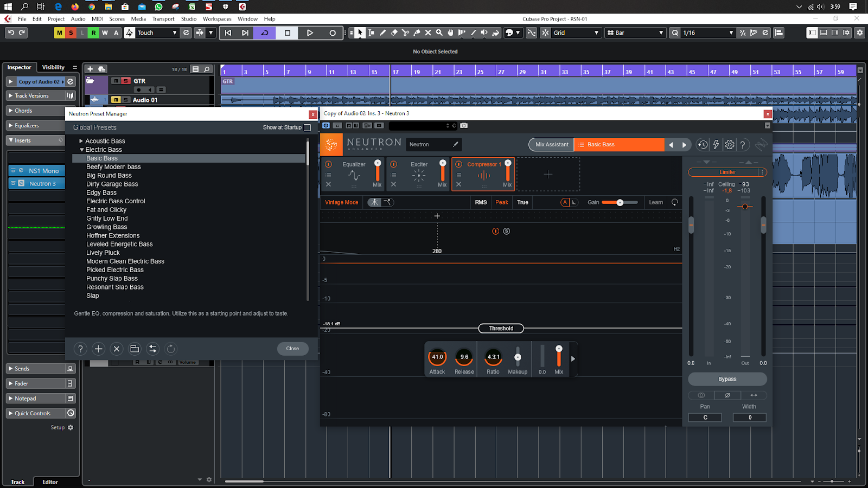The height and width of the screenshot is (488, 868).
Task: Select the Split scissors tool
Action: tap(405, 33)
